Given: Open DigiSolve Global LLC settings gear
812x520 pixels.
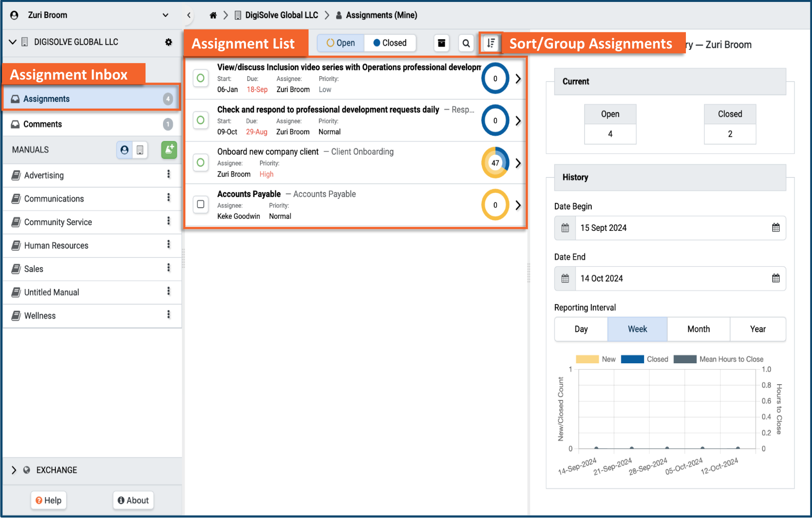Looking at the screenshot, I should (x=168, y=42).
